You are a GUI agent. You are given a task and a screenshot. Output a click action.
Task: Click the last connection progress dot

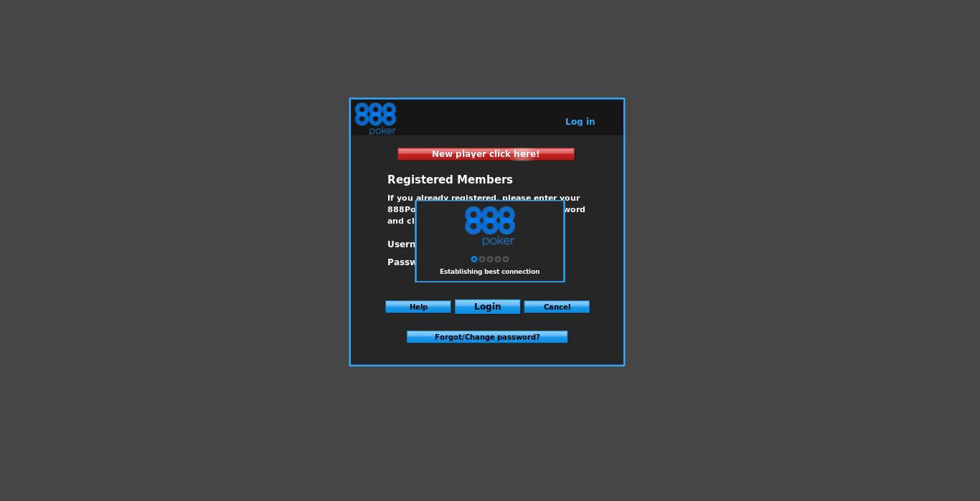click(x=506, y=259)
